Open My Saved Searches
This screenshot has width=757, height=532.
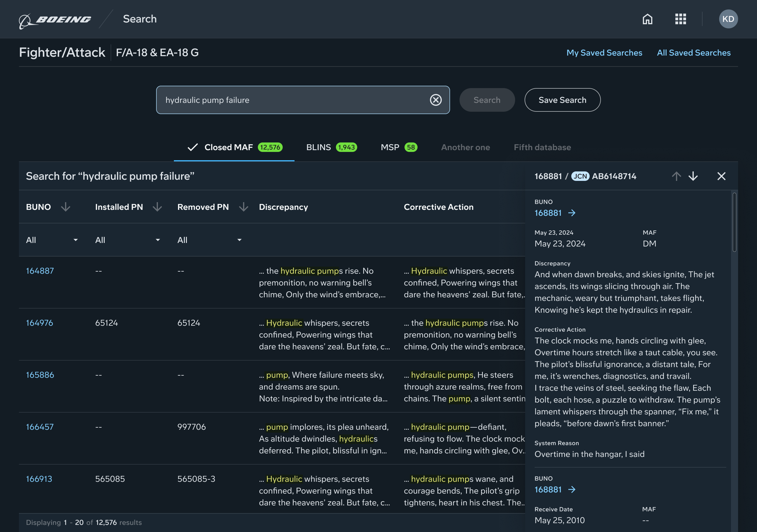604,53
